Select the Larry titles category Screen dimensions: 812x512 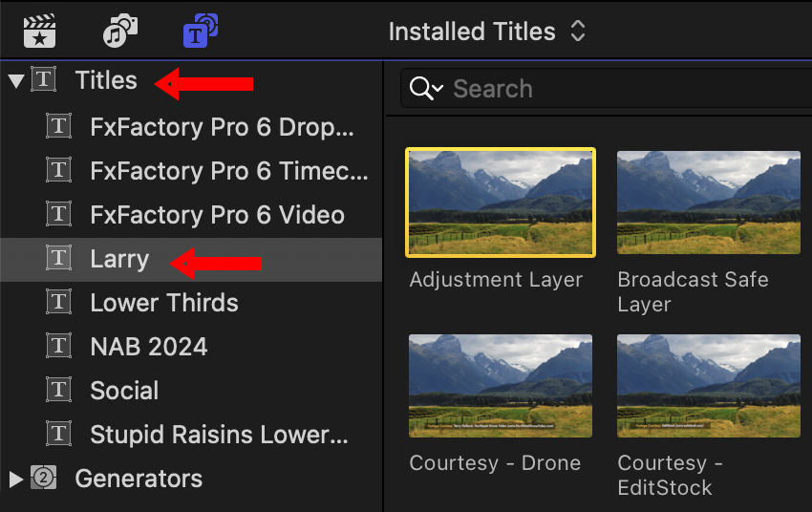tap(119, 258)
